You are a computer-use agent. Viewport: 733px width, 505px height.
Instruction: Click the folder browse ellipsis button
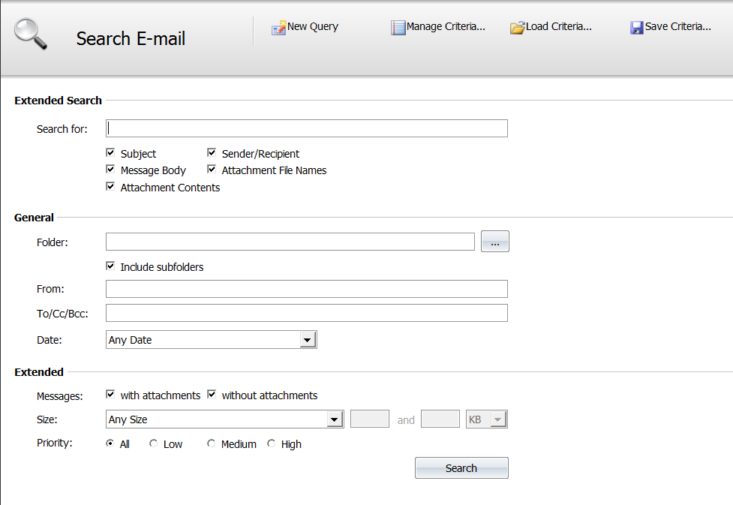(495, 241)
